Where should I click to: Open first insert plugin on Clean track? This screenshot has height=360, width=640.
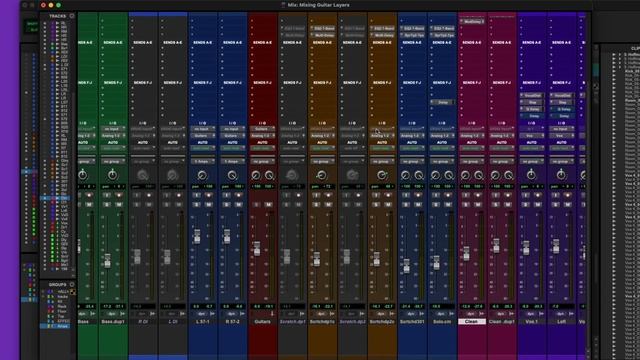click(472, 21)
